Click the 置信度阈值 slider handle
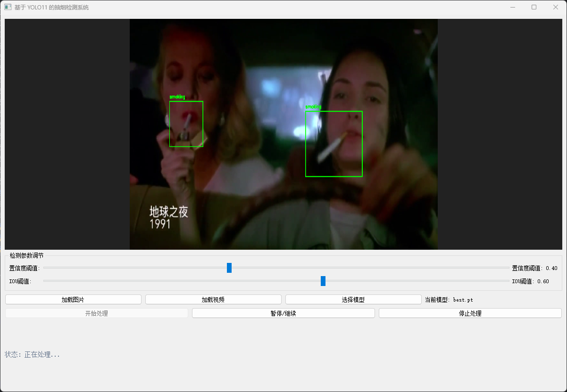 (x=229, y=268)
